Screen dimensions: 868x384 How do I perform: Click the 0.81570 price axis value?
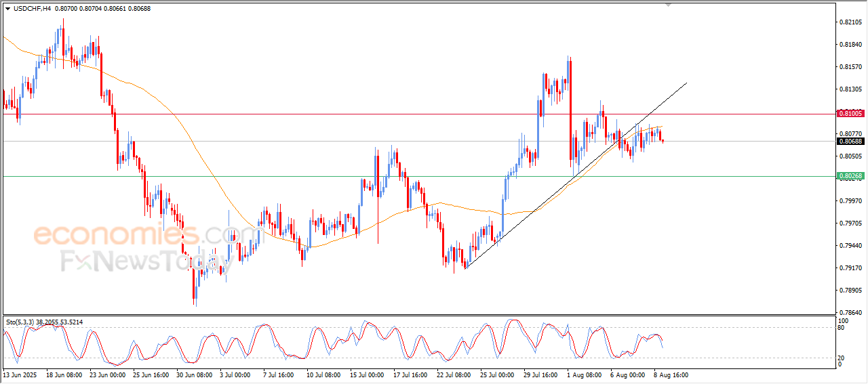(x=851, y=67)
